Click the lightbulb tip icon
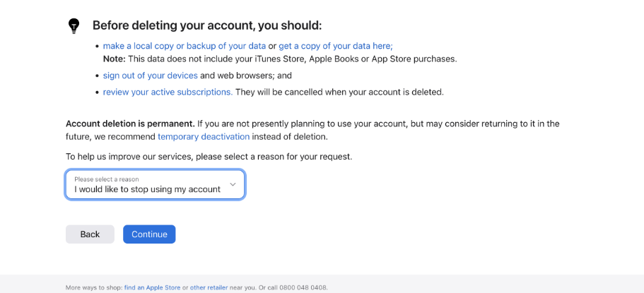 [x=73, y=25]
